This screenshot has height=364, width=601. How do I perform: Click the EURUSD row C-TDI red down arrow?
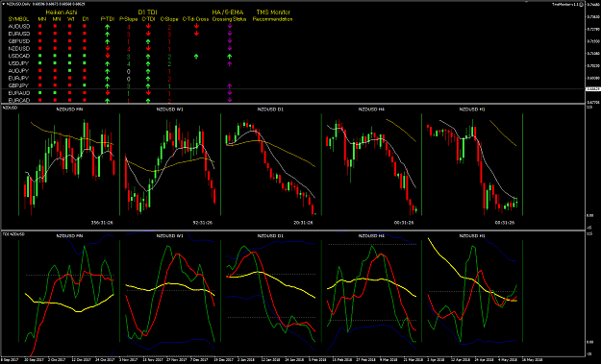click(x=148, y=34)
